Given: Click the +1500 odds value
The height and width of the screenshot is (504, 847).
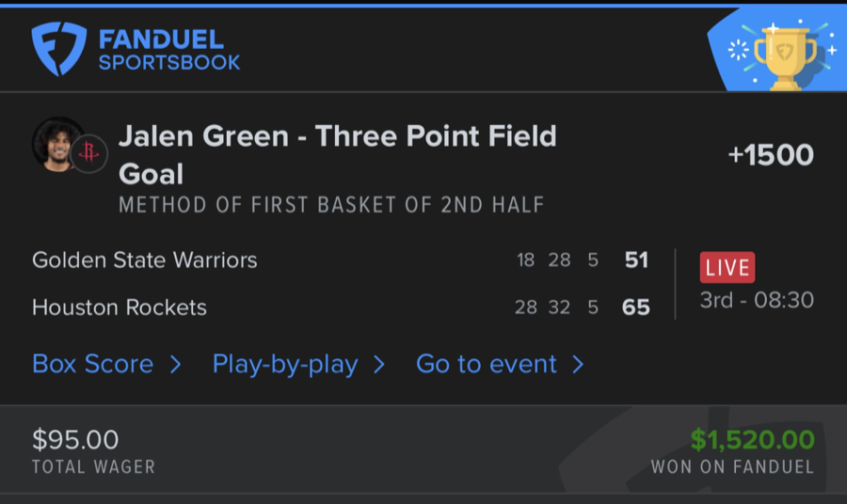Looking at the screenshot, I should 771,155.
